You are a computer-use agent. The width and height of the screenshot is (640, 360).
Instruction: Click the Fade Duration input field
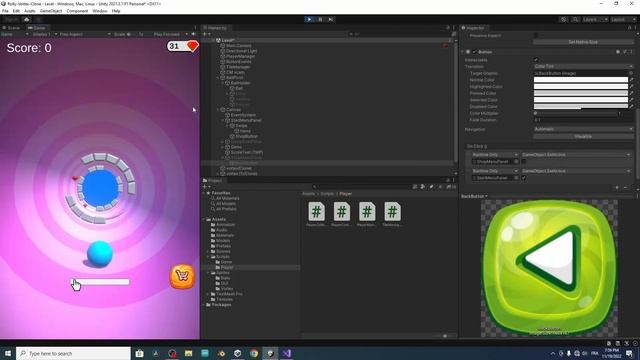tap(583, 120)
